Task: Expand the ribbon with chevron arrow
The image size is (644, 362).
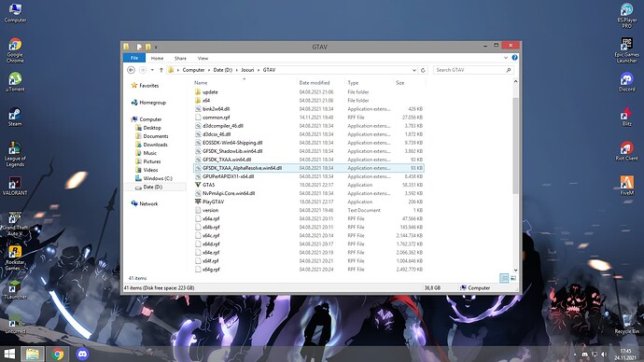Action: click(x=506, y=58)
